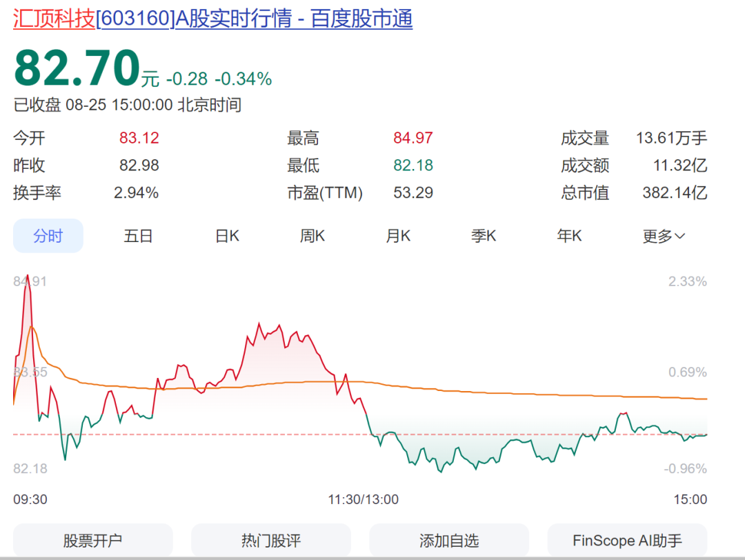Screen dimensions: 745x560
Task: Open the 汇顶科技 A股实时行情 title link
Action: click(x=213, y=19)
